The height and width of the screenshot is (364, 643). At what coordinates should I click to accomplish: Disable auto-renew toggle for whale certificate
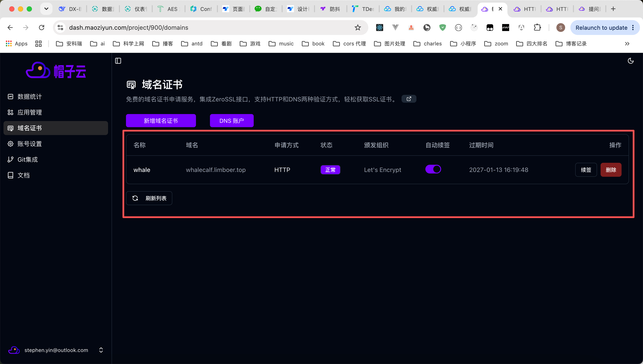coord(433,169)
